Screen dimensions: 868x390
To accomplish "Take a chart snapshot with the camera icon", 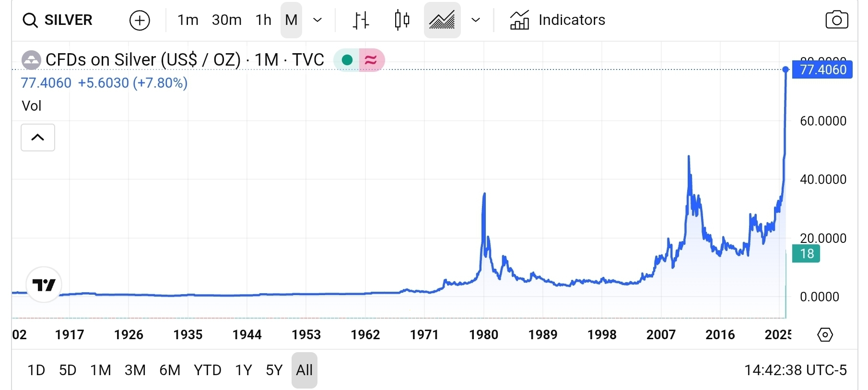I will 837,20.
